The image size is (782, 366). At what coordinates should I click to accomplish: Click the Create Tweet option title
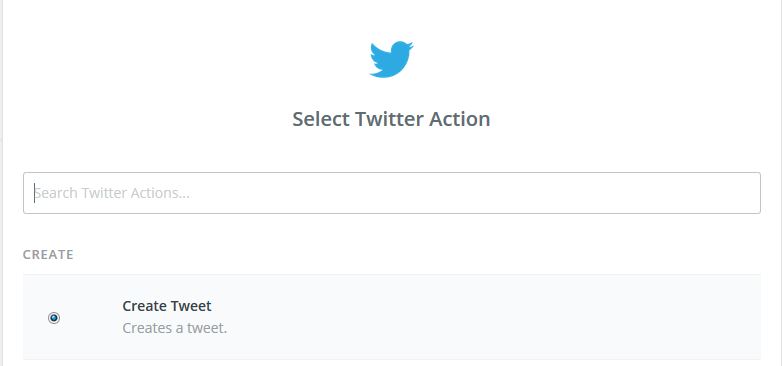tap(167, 306)
